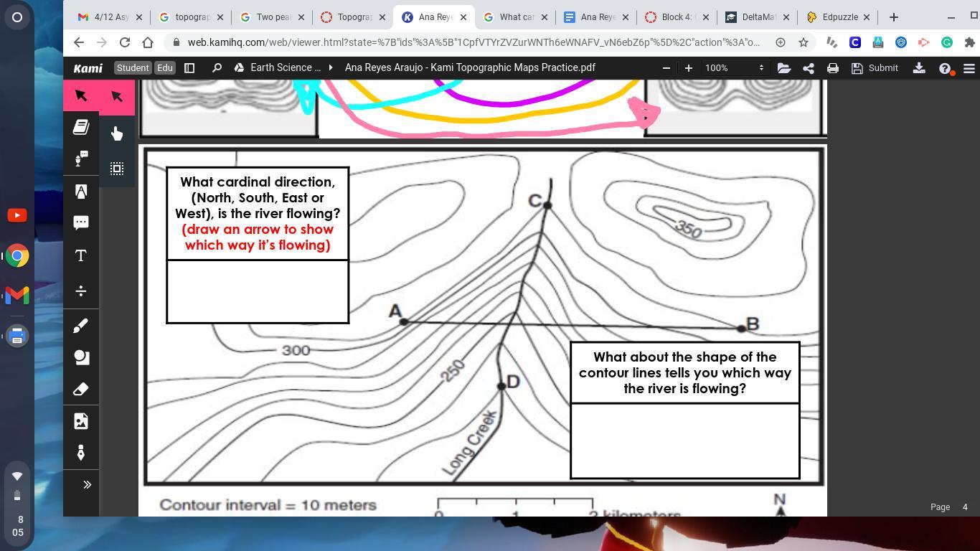
Task: Activate the Hand pan tool
Action: pyautogui.click(x=117, y=133)
